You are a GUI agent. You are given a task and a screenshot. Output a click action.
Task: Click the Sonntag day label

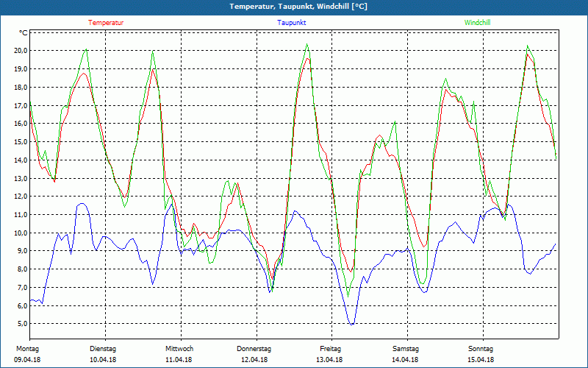coord(481,349)
